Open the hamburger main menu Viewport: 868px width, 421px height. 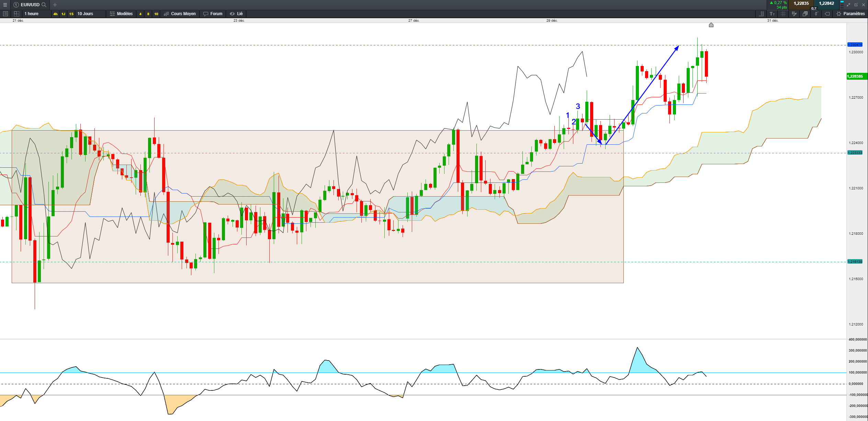[x=5, y=5]
